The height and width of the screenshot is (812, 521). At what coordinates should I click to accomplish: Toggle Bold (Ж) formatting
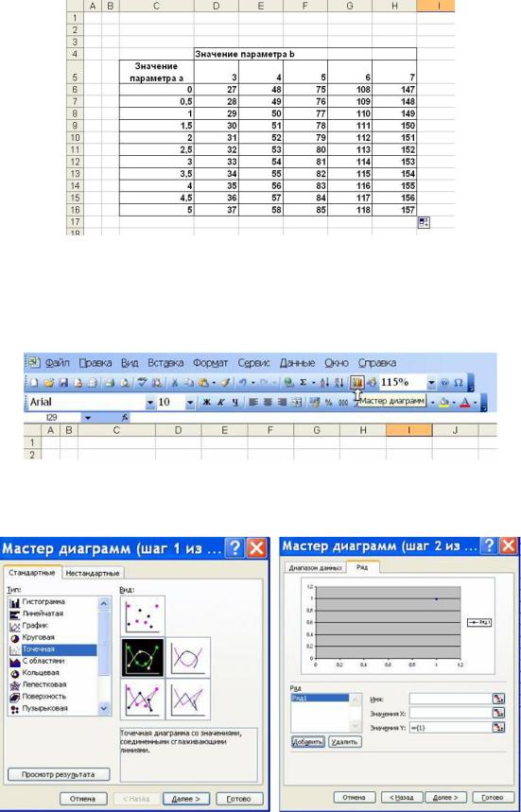(208, 403)
